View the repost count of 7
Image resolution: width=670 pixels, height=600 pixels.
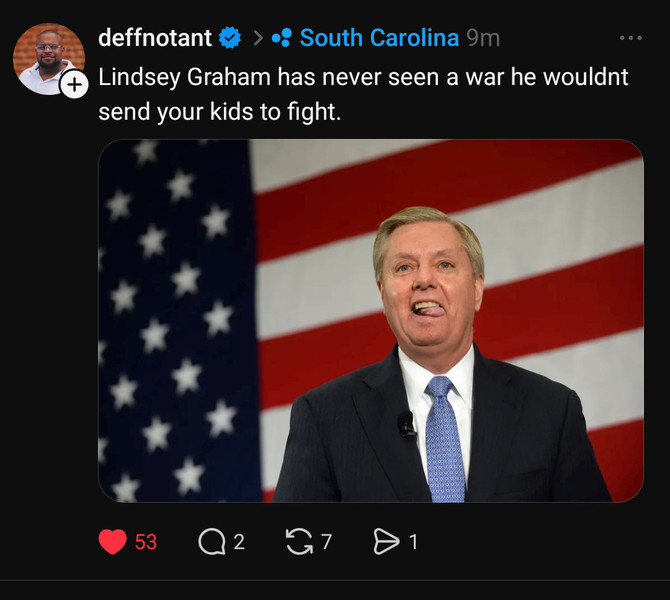(x=326, y=542)
